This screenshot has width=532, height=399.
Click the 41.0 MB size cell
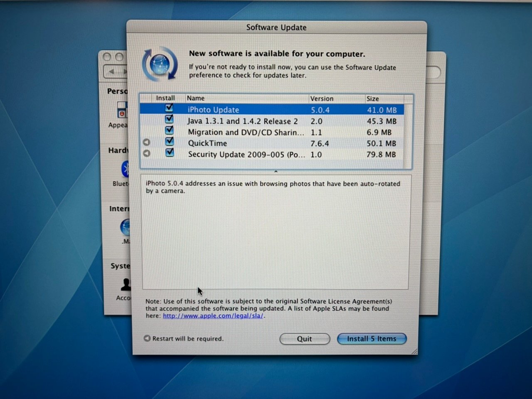382,110
